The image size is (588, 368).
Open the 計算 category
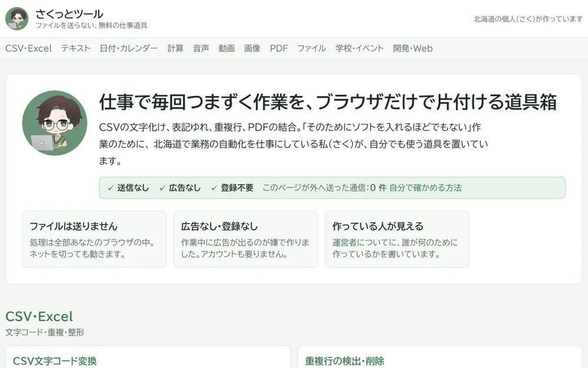click(175, 48)
